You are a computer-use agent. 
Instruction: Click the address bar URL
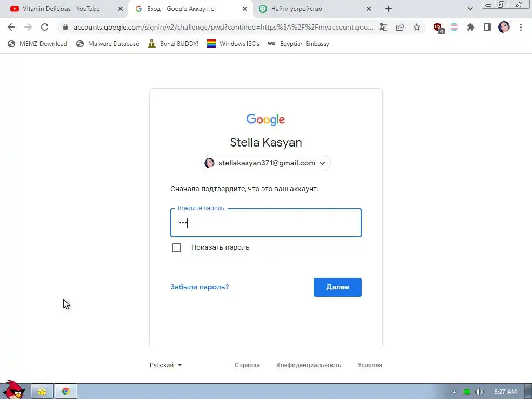[223, 27]
